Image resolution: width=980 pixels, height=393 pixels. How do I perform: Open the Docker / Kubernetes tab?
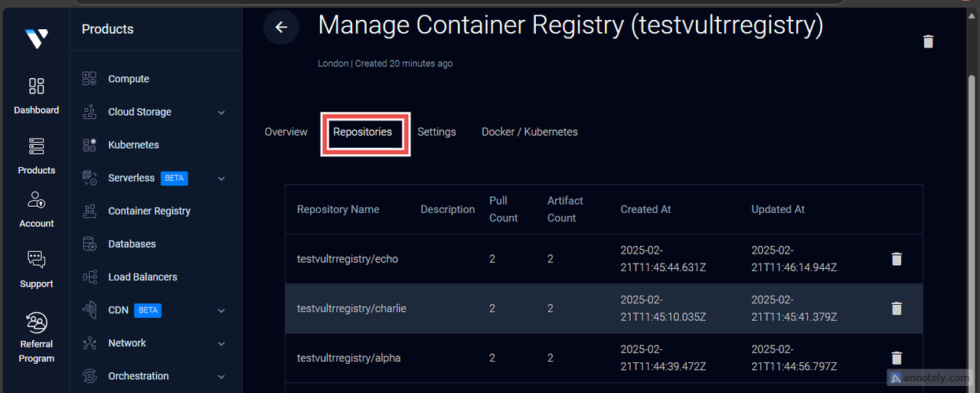tap(530, 132)
